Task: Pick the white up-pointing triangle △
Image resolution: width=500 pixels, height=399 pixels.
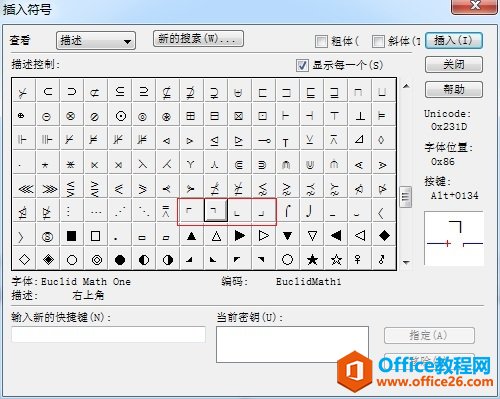Action: (216, 235)
